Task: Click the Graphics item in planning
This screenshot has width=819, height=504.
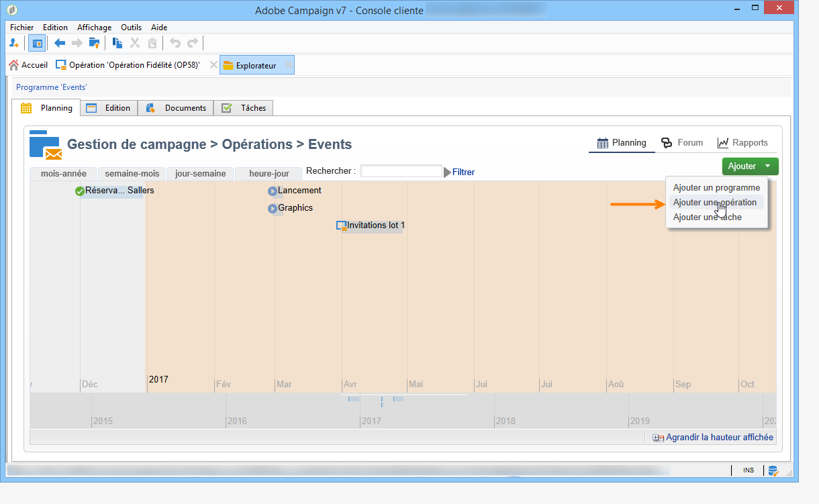Action: click(x=295, y=208)
